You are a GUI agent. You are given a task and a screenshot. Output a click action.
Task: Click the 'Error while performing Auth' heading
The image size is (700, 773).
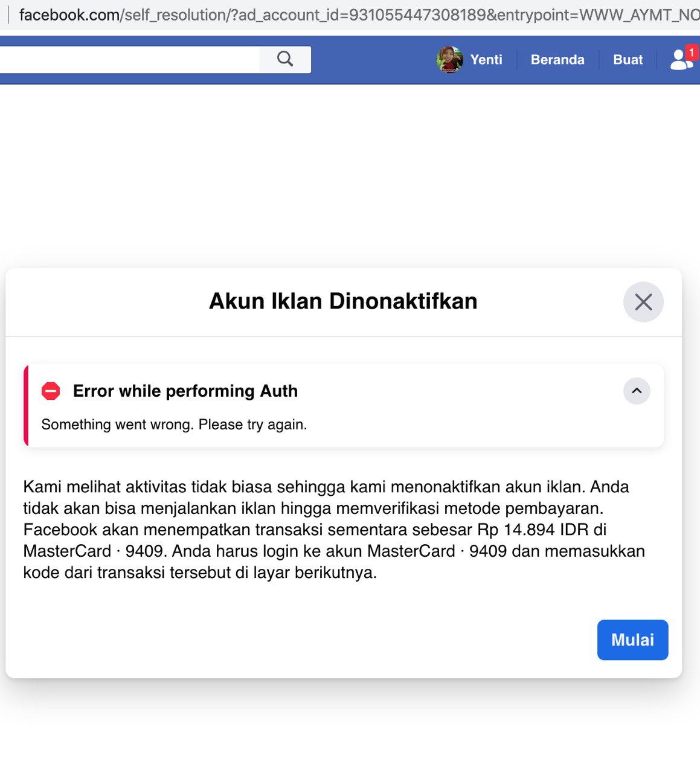[x=185, y=391]
